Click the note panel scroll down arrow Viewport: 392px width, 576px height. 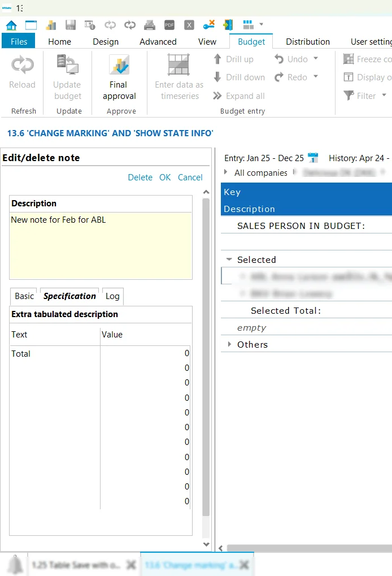(x=206, y=544)
